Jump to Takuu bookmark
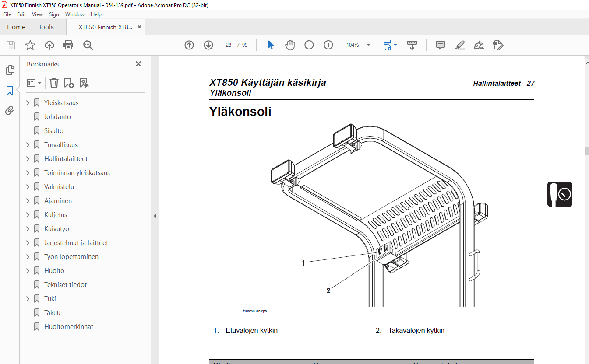 point(52,313)
